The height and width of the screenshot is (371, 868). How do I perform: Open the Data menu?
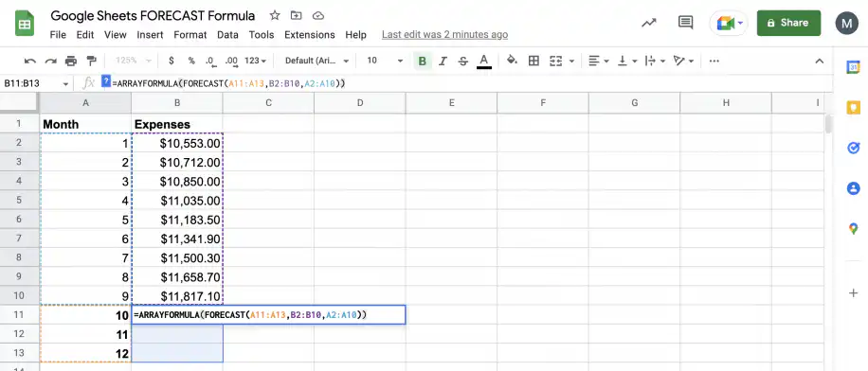pyautogui.click(x=227, y=35)
